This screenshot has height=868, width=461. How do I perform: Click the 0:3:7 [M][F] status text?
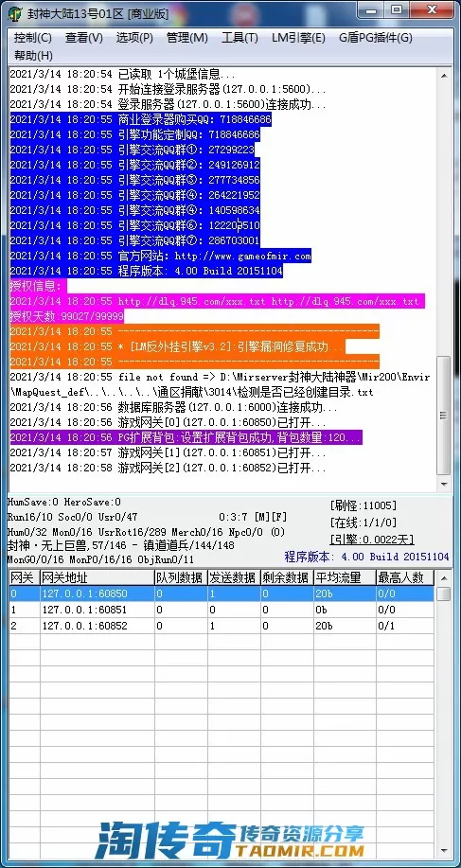tap(253, 517)
